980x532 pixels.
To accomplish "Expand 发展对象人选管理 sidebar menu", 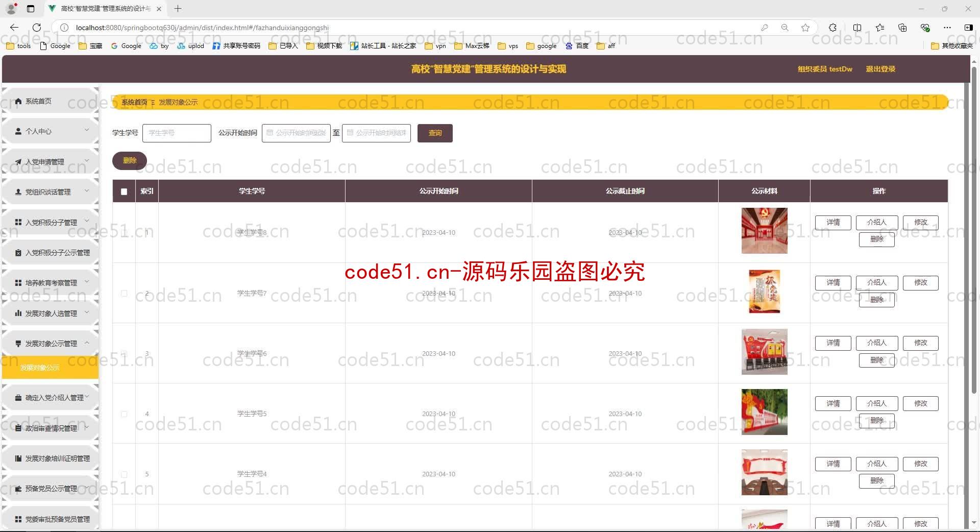I will (50, 313).
